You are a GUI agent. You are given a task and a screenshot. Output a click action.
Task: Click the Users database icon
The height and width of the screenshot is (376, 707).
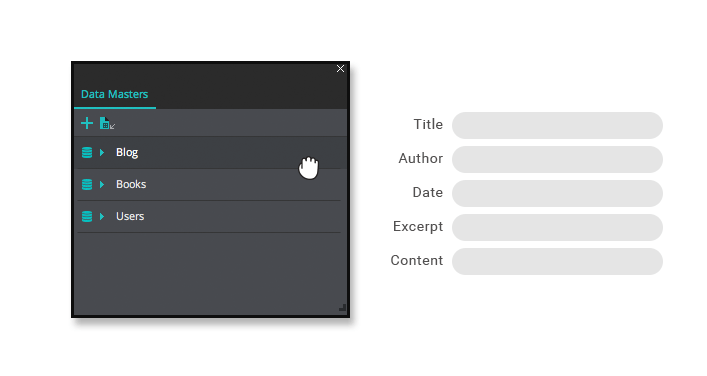click(87, 216)
